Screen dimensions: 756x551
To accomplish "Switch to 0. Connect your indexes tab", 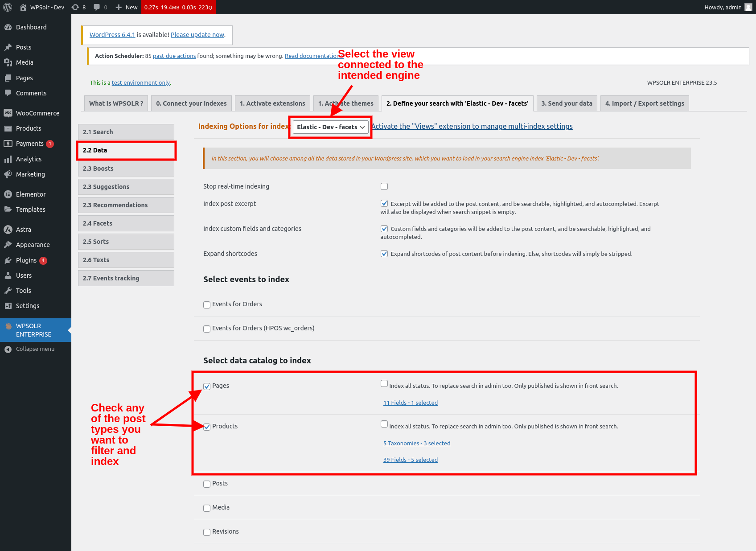I will tap(191, 103).
